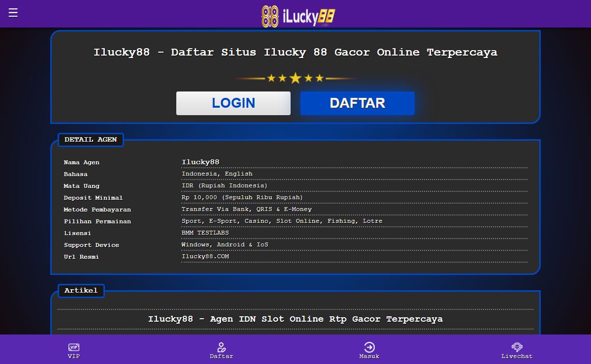Select the DETAIL AGEN section label

[91, 140]
